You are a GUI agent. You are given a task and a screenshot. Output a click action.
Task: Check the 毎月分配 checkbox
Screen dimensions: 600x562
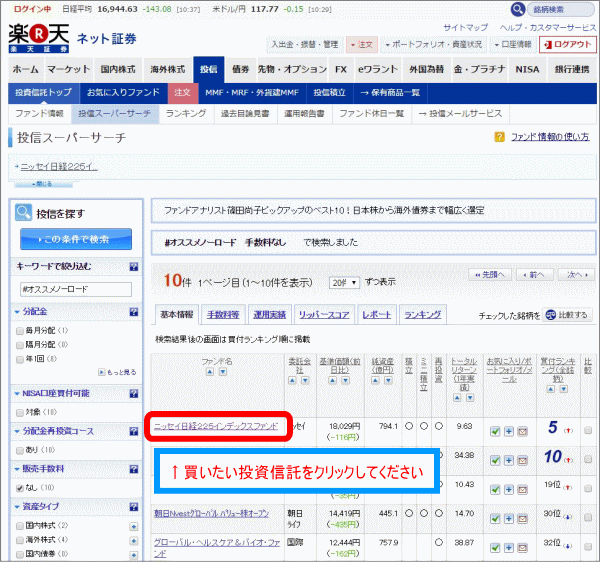(x=20, y=331)
